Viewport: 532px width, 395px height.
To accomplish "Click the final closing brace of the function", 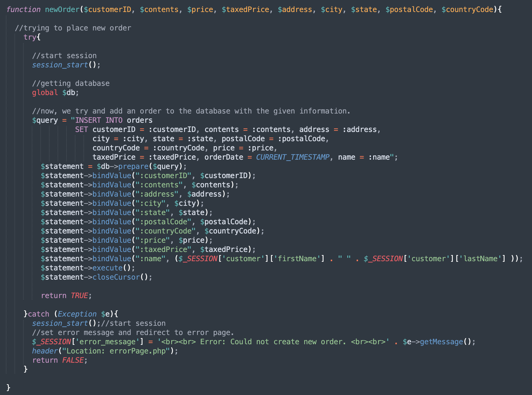I will pos(8,387).
